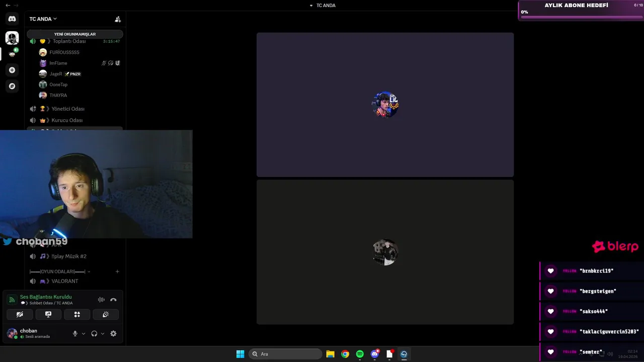Image resolution: width=644 pixels, height=362 pixels.
Task: Open Discord direct messages home
Action: [12, 19]
